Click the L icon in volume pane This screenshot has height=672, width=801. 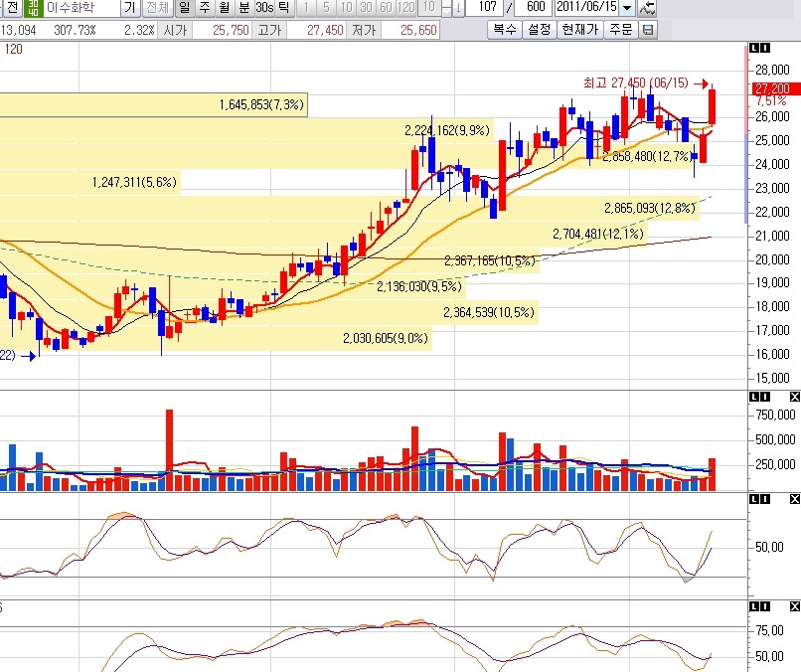click(x=754, y=397)
